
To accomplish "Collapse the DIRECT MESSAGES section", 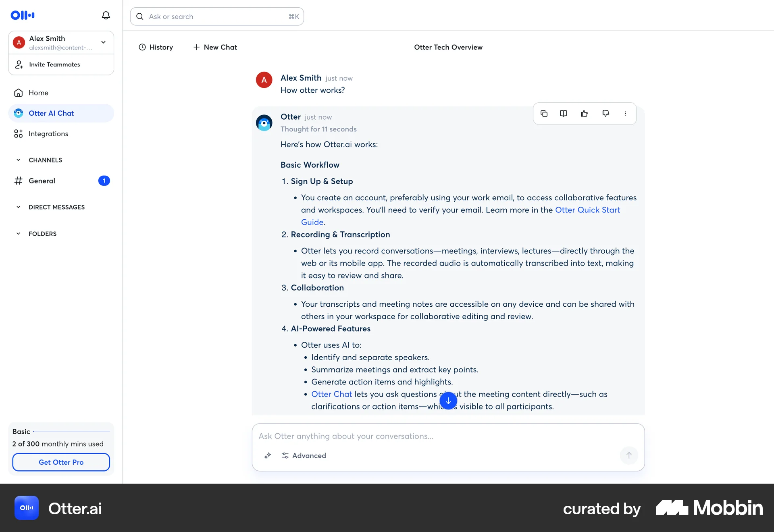I will (18, 207).
